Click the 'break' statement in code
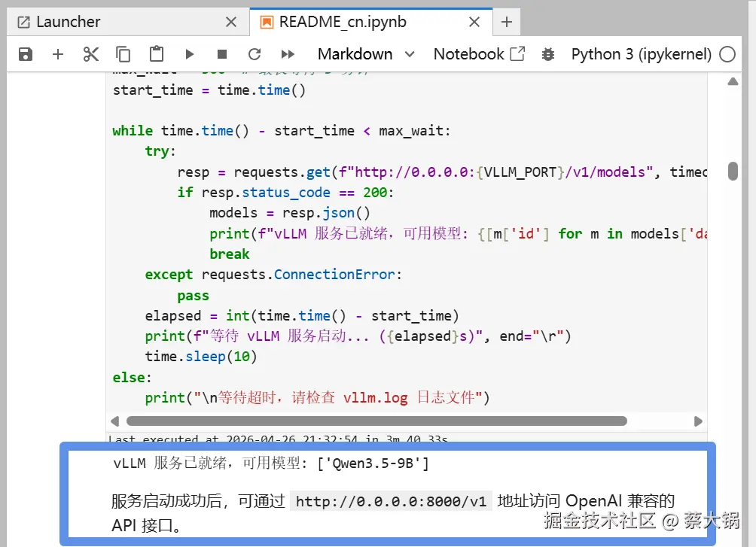The height and width of the screenshot is (547, 756). (230, 254)
